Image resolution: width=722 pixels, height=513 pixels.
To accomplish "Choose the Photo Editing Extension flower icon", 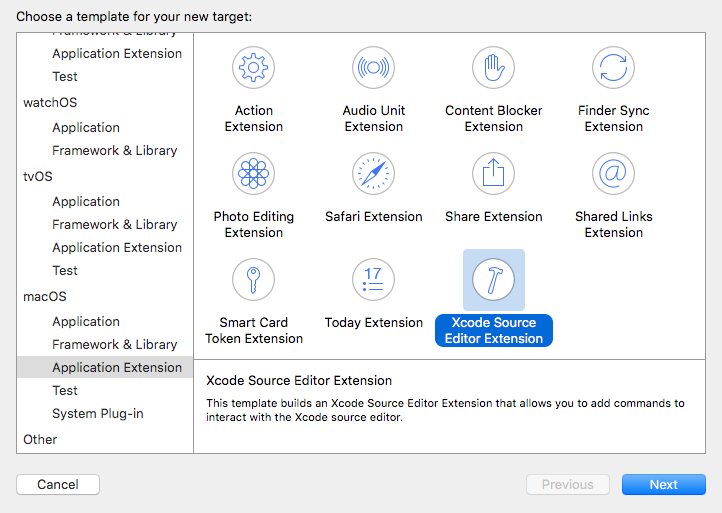I will point(253,174).
